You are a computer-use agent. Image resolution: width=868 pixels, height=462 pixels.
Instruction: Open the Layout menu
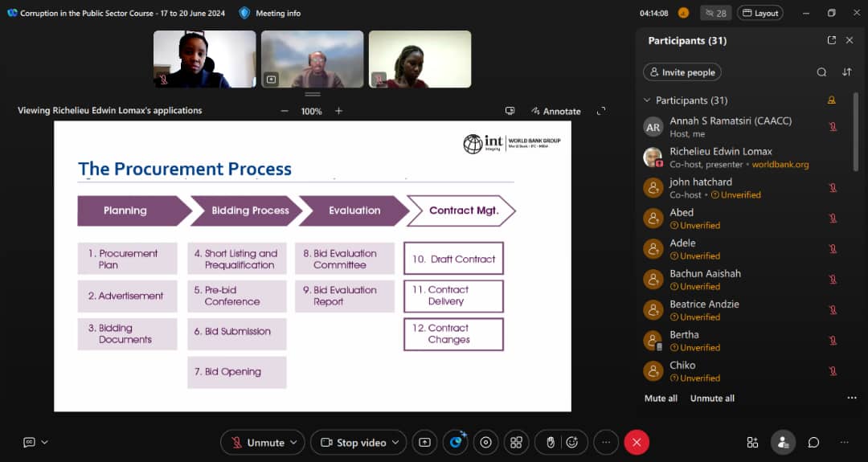(759, 13)
